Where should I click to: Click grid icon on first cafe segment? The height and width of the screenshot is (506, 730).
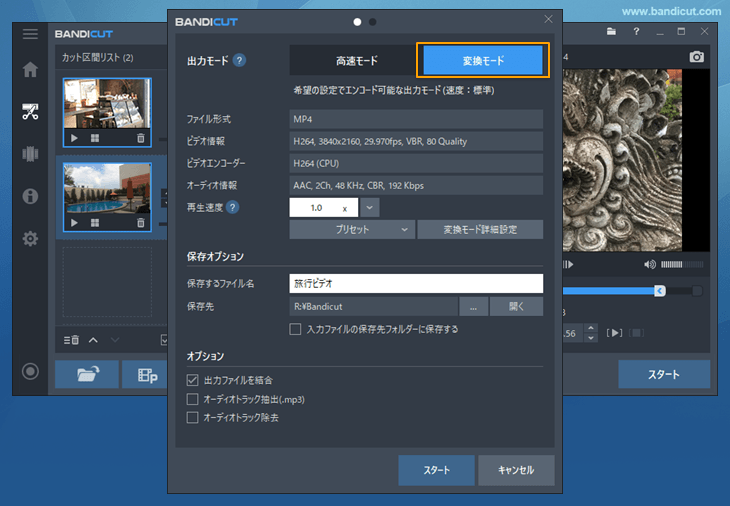95,138
